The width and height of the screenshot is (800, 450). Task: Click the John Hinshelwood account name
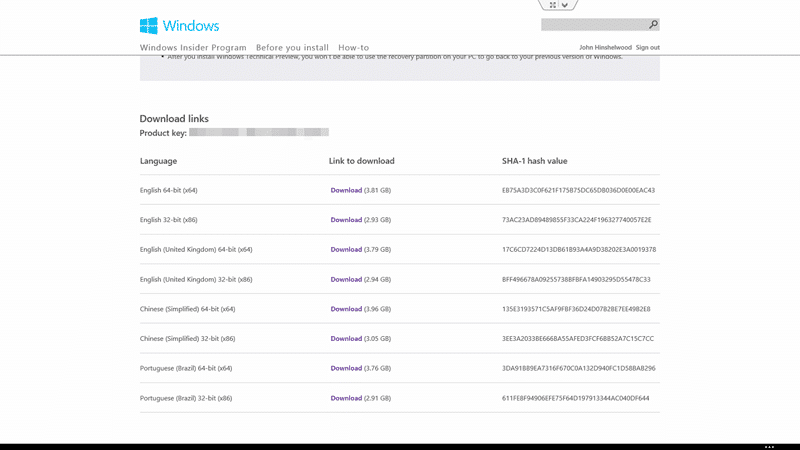605,47
